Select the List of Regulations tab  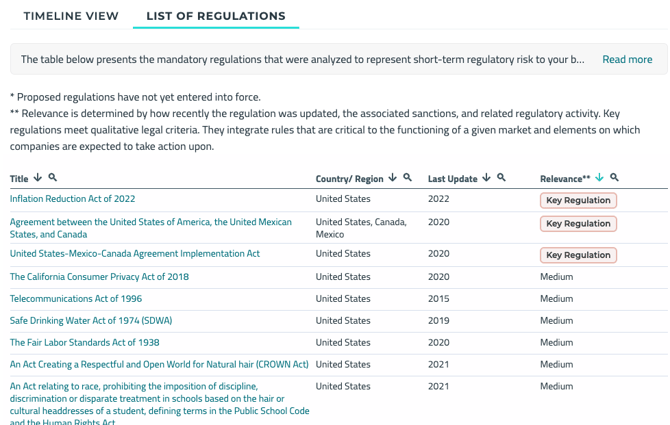(x=216, y=16)
